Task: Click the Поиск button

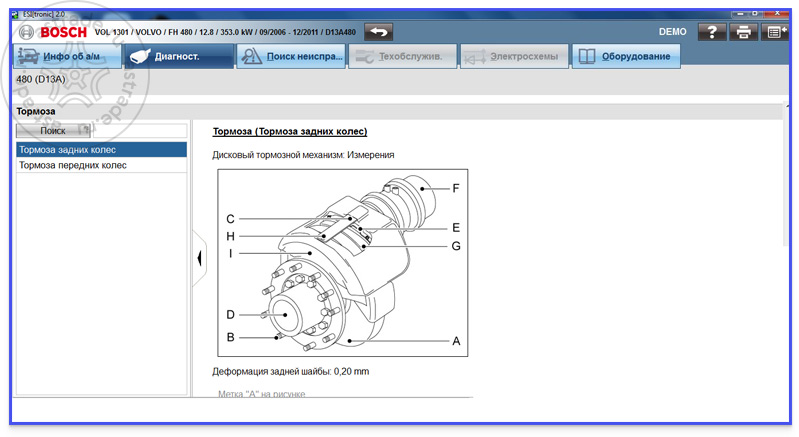Action: pyautogui.click(x=53, y=131)
